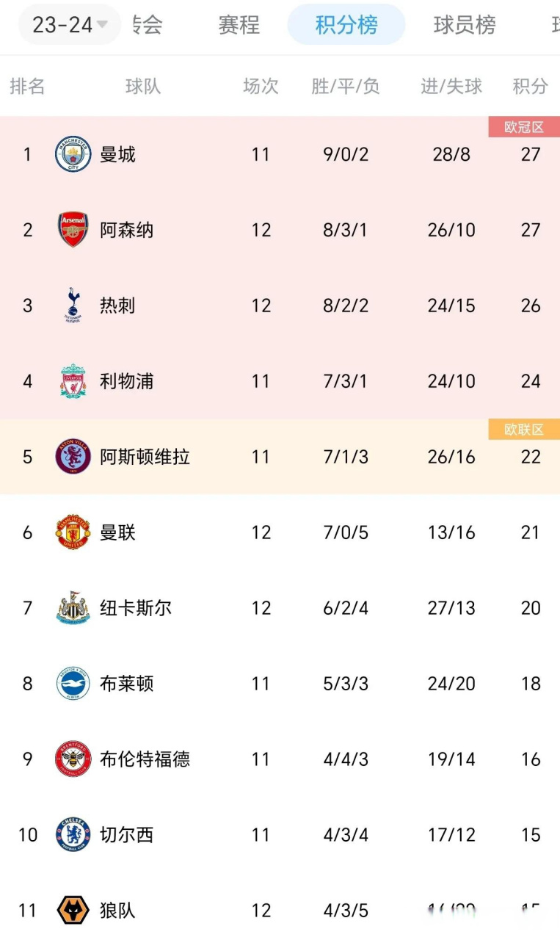The height and width of the screenshot is (940, 560).
Task: Select the Aston Villa club crest
Action: 73,457
